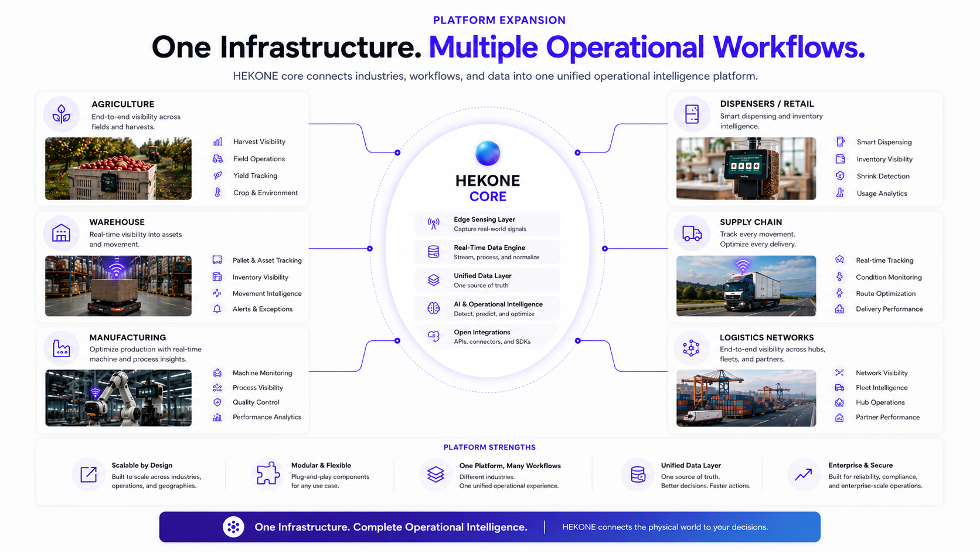Click the Partner Performance label
The height and width of the screenshot is (552, 980).
point(888,417)
